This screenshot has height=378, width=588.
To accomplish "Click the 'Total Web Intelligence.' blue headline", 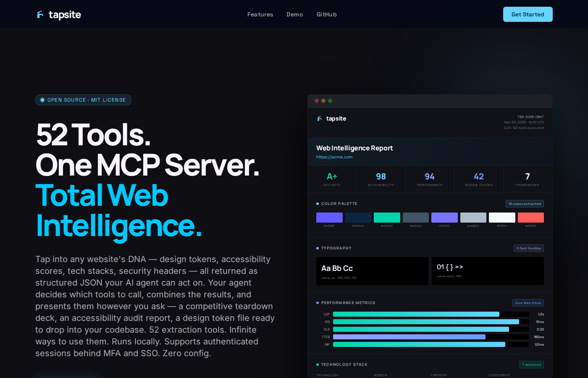I will 119,211.
